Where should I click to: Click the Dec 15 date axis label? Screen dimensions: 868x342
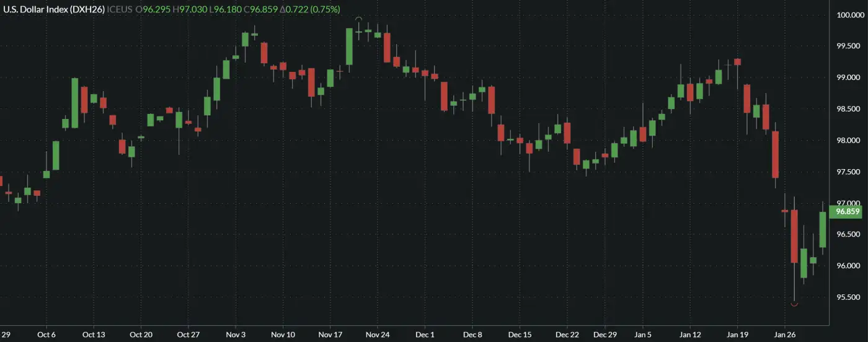point(520,335)
